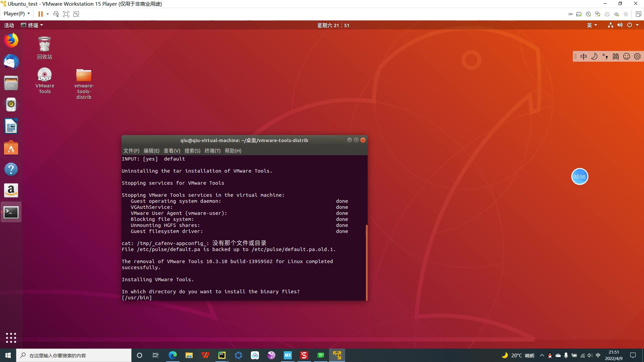The width and height of the screenshot is (644, 362).
Task: Open the 查看(V) menu in terminal
Action: coord(172,151)
